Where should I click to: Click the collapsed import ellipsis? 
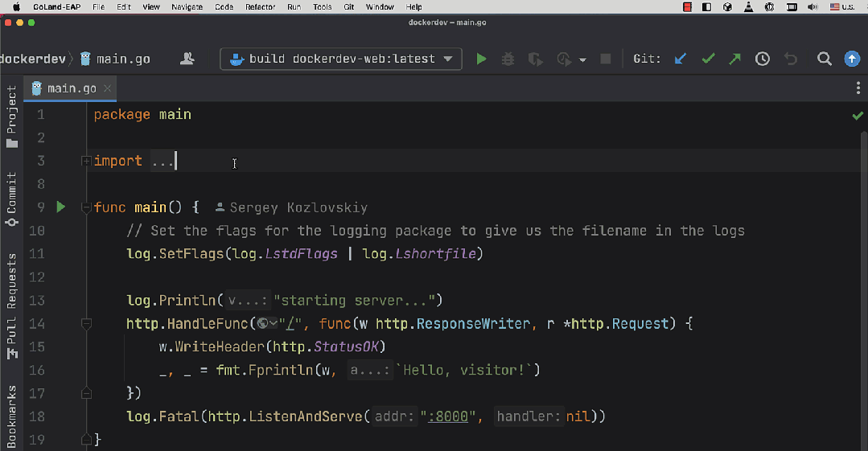(162, 161)
